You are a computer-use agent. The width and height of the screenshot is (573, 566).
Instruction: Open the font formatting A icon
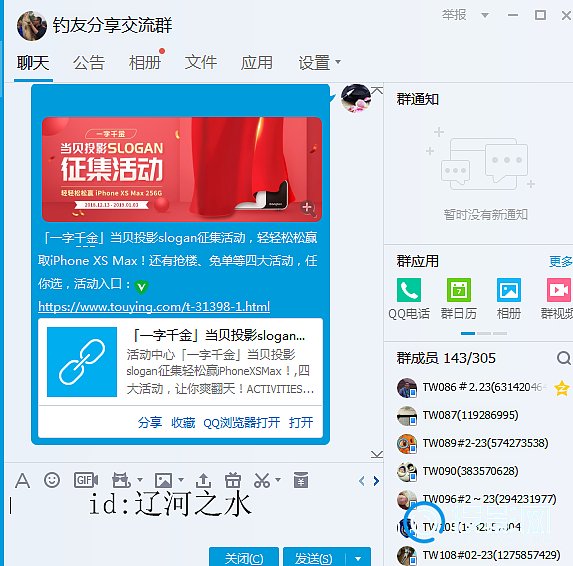[22, 480]
